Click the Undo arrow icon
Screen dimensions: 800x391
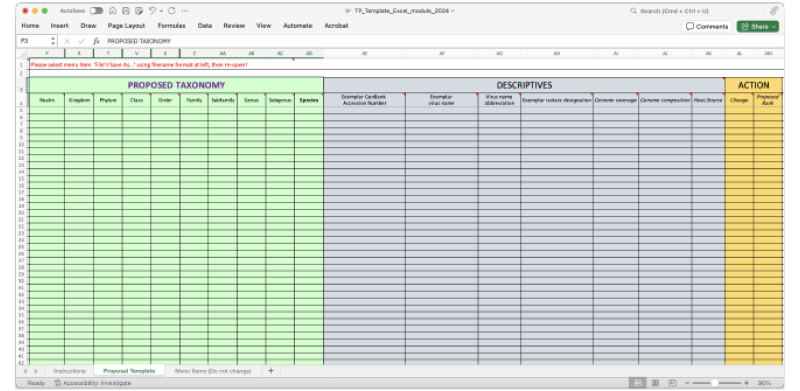(x=152, y=11)
